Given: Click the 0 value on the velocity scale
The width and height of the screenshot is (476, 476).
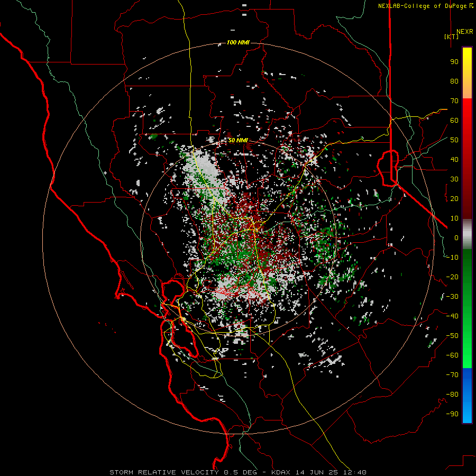Looking at the screenshot, I should [456, 237].
